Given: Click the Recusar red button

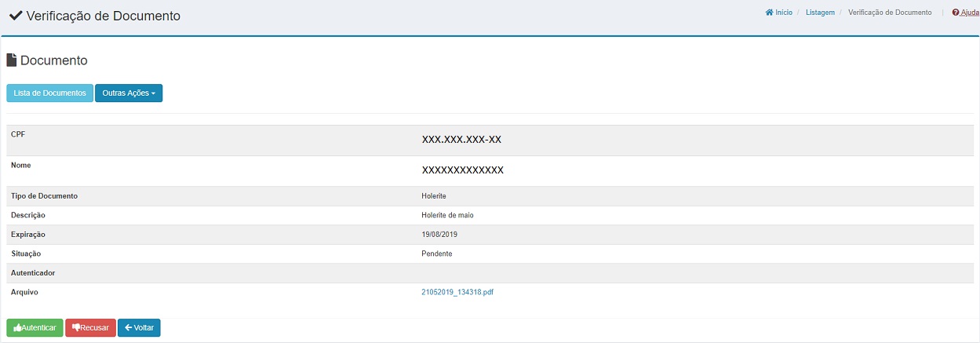Looking at the screenshot, I should coord(90,327).
